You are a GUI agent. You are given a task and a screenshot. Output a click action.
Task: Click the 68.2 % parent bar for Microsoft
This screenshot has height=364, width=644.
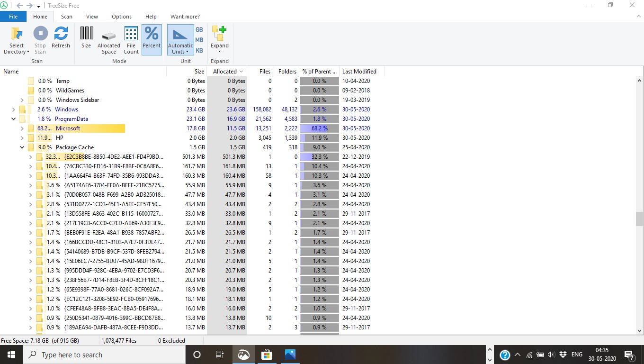point(319,128)
